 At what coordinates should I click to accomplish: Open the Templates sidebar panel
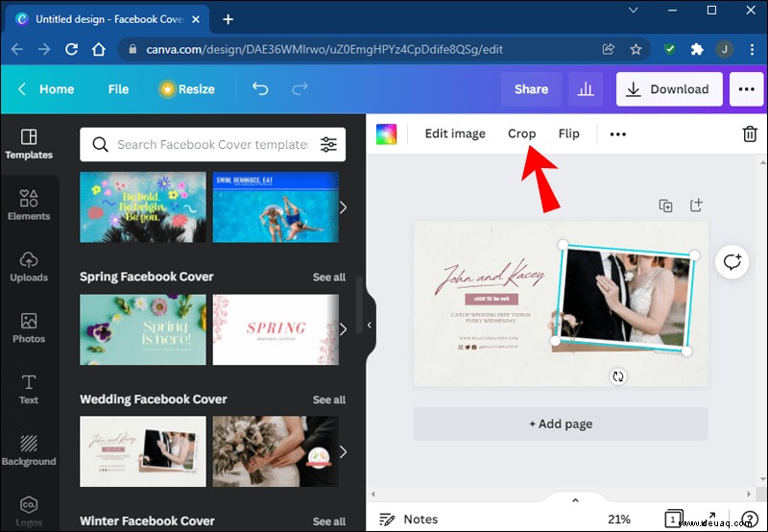(x=29, y=144)
